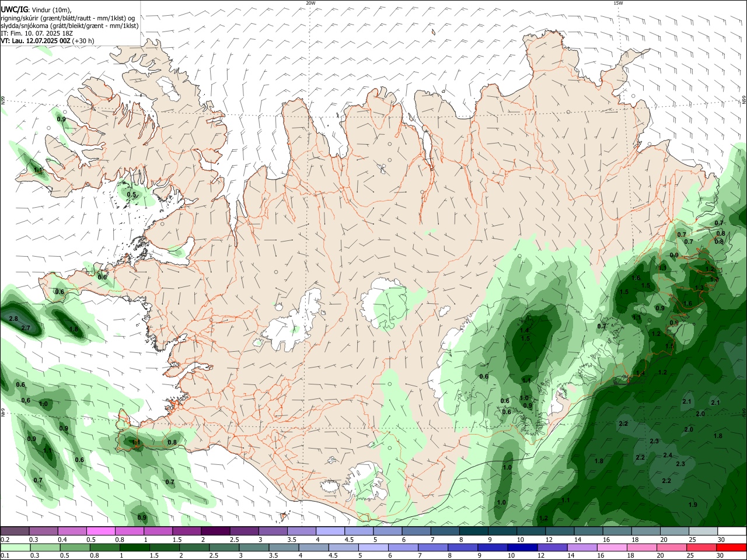Pick the orchid 0.4 snow legend swatch
The height and width of the screenshot is (560, 747).
tap(72, 531)
